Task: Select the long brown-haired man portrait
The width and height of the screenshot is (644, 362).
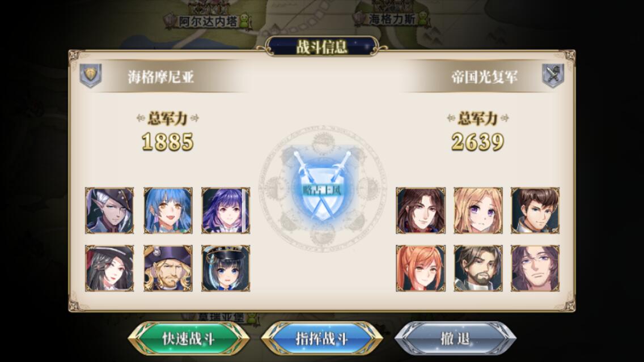Action: [421, 211]
